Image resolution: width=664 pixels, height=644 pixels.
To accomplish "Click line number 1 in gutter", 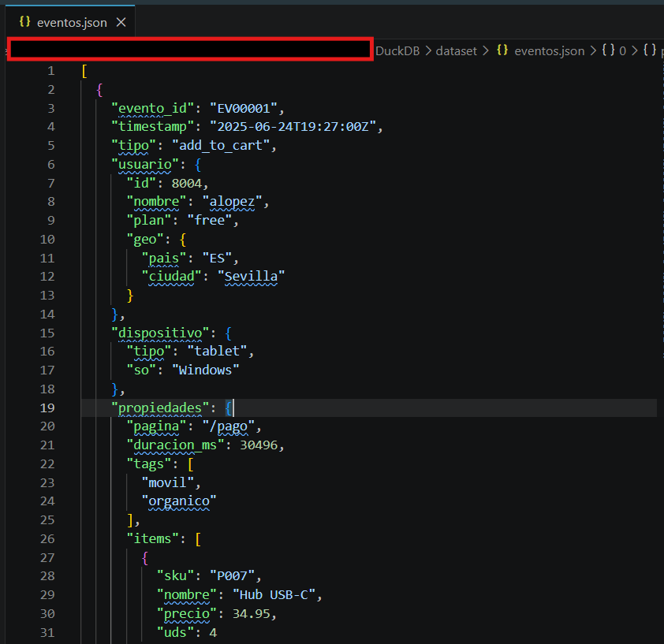I will pyautogui.click(x=51, y=71).
